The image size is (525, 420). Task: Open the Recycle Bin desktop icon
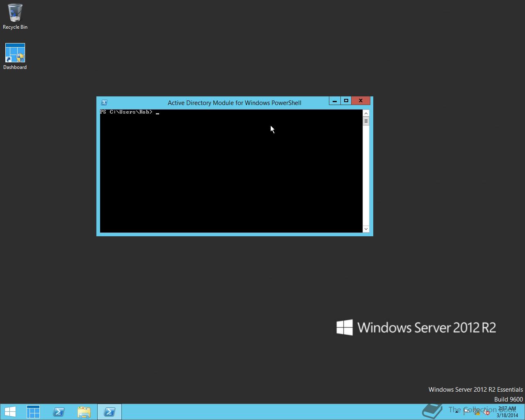point(15,17)
